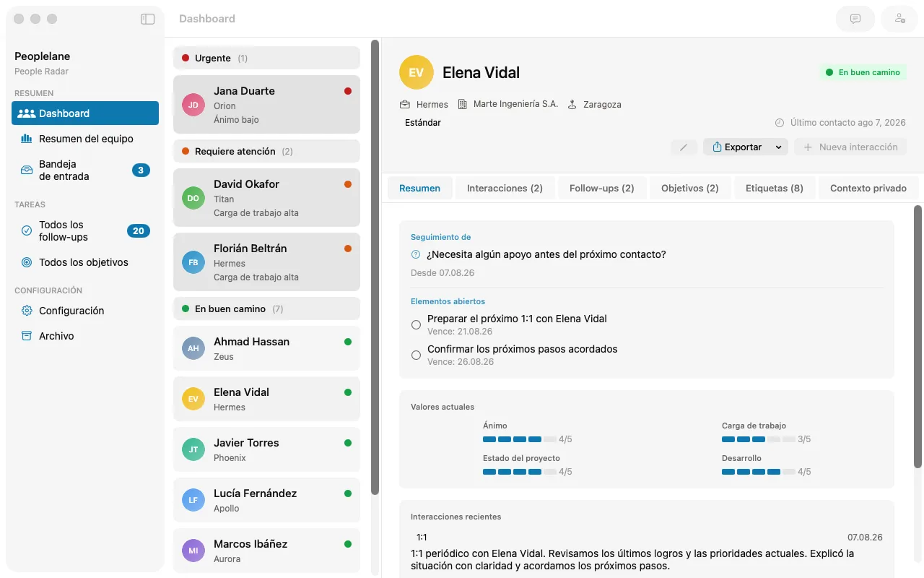Open Dashboard in the sidebar
The height and width of the screenshot is (578, 924).
(x=85, y=113)
